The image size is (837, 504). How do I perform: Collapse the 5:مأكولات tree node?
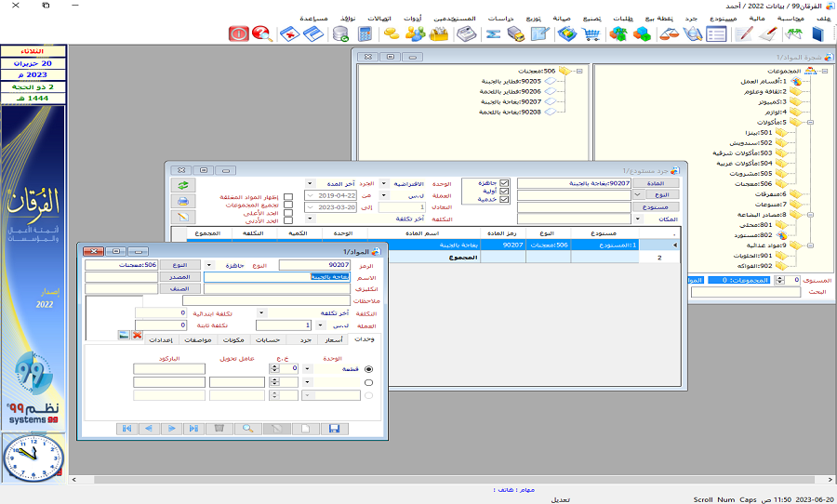808,122
